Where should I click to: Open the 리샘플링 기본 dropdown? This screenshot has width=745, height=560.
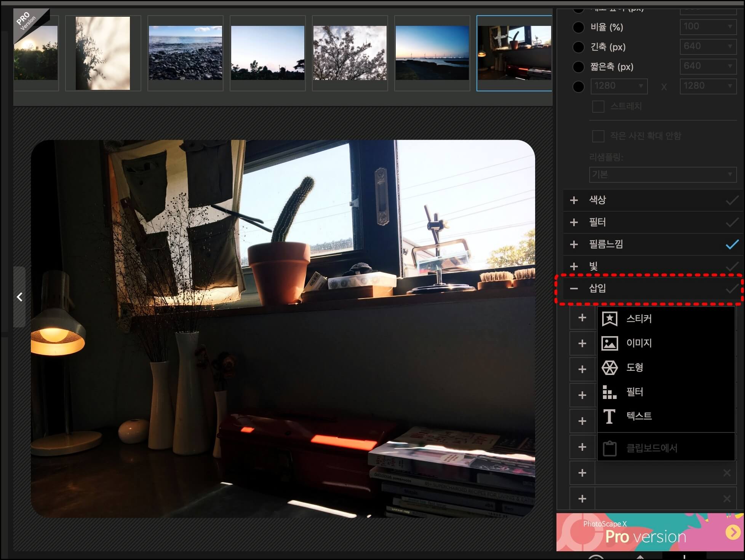662,175
